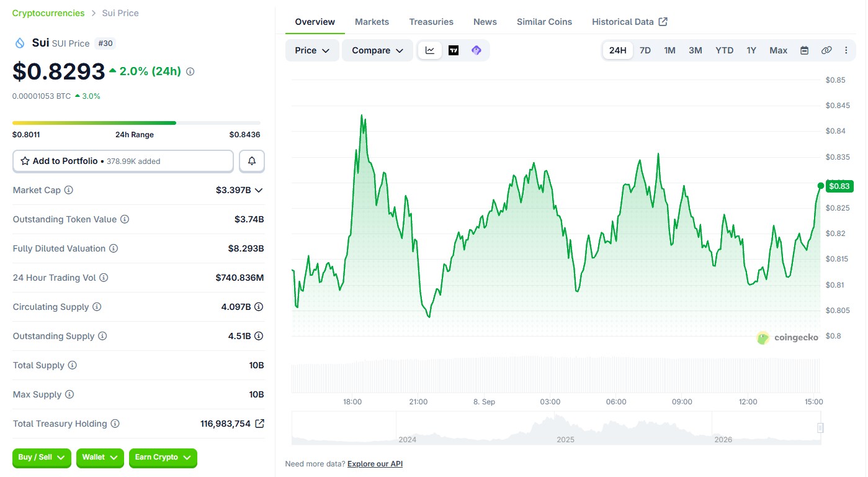
Task: Select the purple diamond chart icon
Action: (477, 50)
